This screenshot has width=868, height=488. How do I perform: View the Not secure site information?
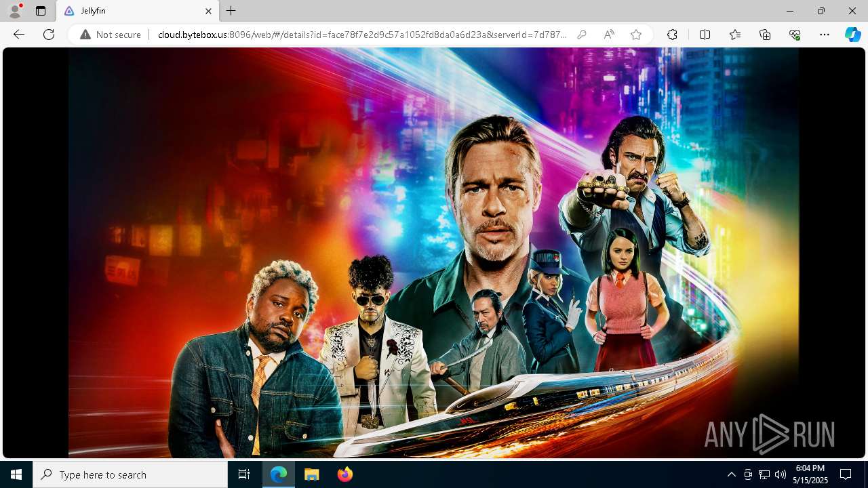point(111,35)
